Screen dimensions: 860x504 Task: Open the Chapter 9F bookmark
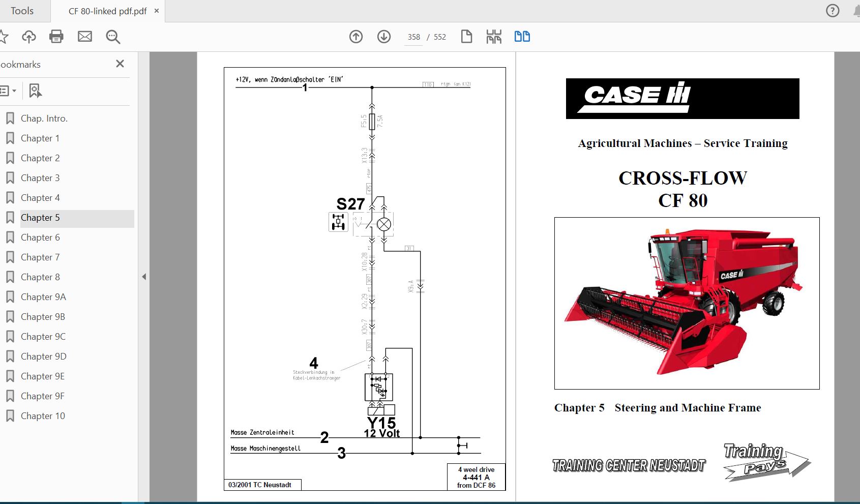tap(43, 396)
